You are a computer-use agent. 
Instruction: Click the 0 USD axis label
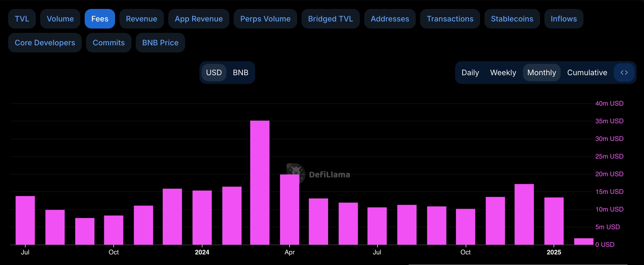(605, 245)
